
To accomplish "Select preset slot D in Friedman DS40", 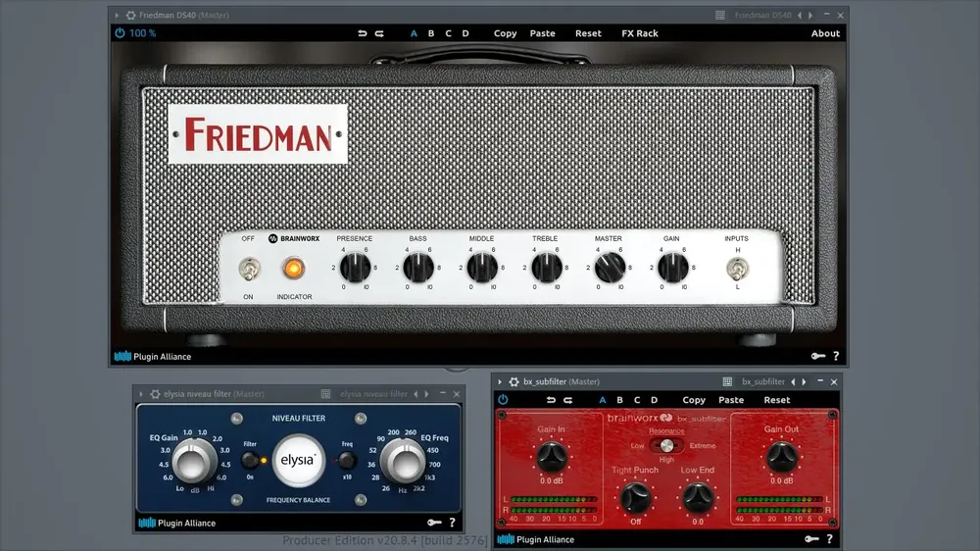I will click(465, 33).
